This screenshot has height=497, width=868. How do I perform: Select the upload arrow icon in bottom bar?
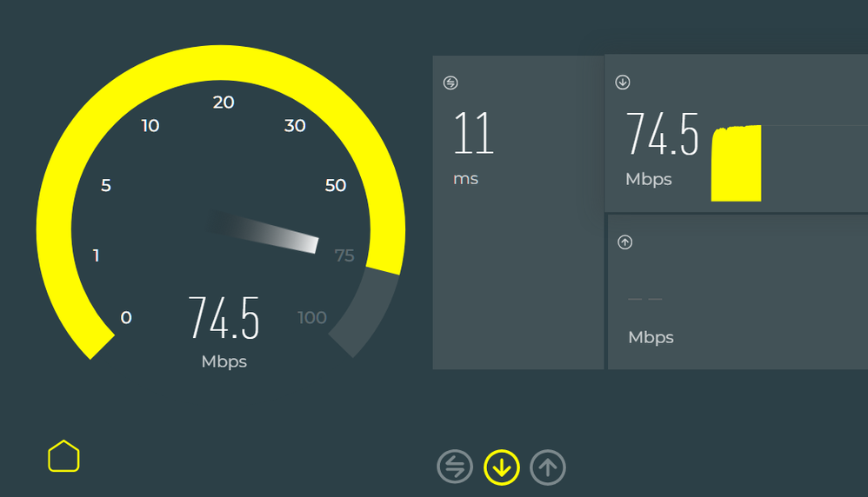pyautogui.click(x=547, y=467)
